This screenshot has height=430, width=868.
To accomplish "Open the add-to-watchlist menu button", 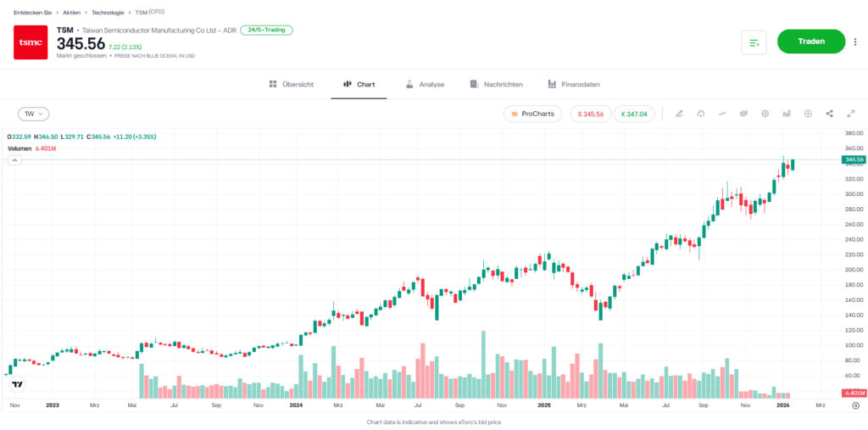I will tap(754, 42).
